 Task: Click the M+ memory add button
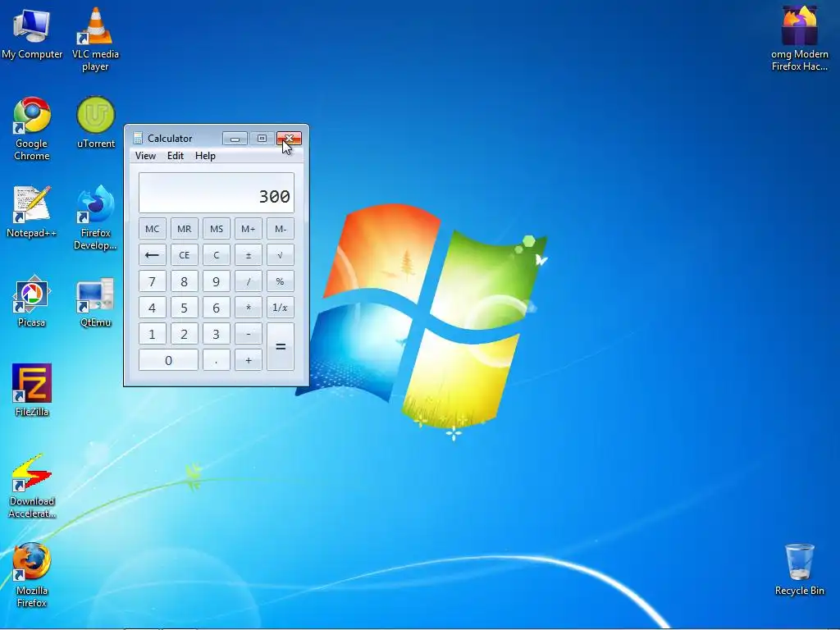(x=248, y=229)
